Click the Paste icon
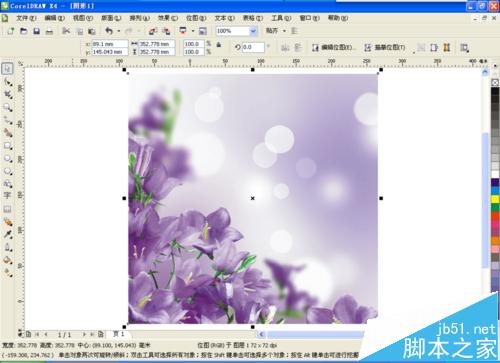This screenshot has height=363, width=500. click(92, 31)
